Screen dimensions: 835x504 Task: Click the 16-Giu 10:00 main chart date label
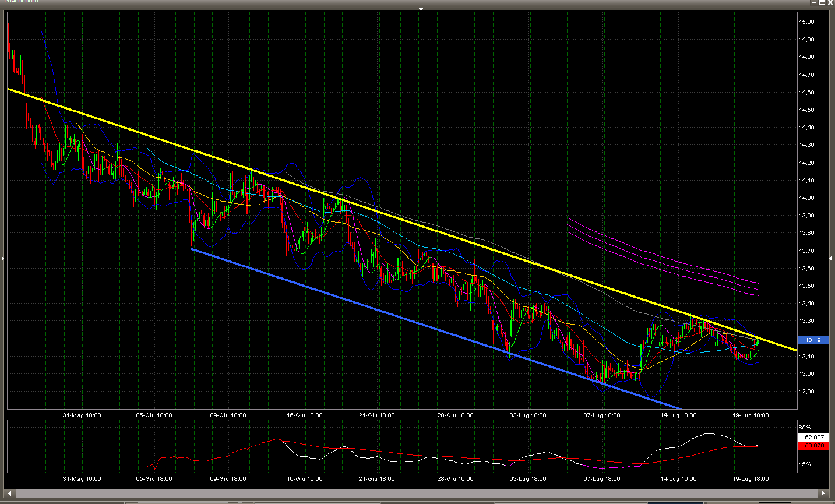(305, 415)
